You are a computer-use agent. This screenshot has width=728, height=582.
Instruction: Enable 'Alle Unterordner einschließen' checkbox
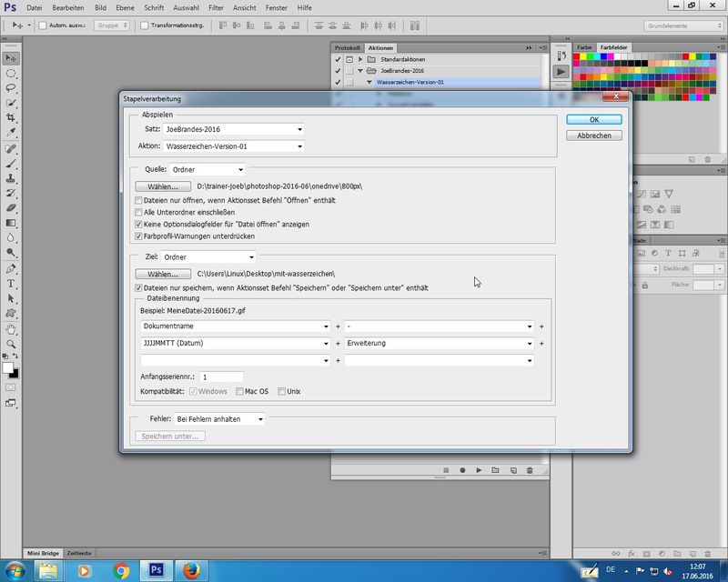pos(138,212)
